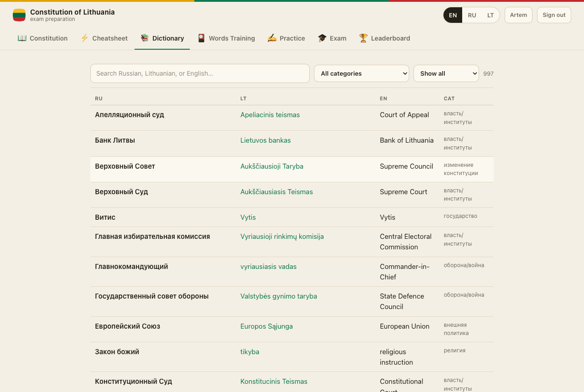Click Russian term Верховный Суд
584x392 pixels.
pos(121,192)
